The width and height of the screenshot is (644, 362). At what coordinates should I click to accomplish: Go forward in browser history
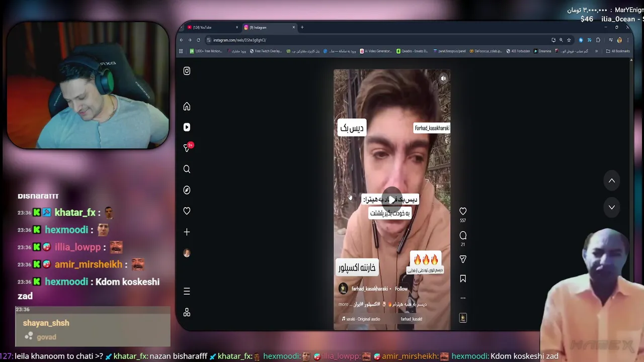[190, 40]
